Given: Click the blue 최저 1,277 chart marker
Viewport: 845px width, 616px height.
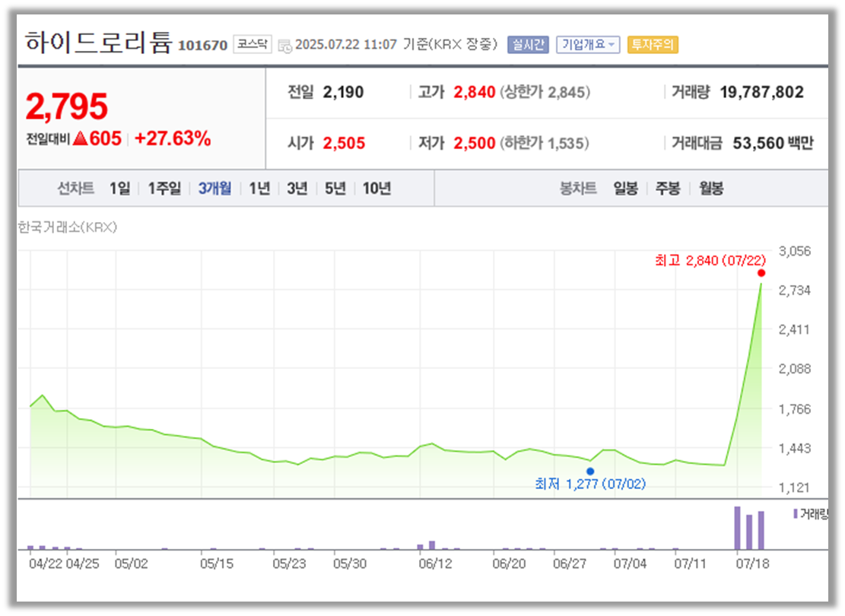Looking at the screenshot, I should click(590, 471).
